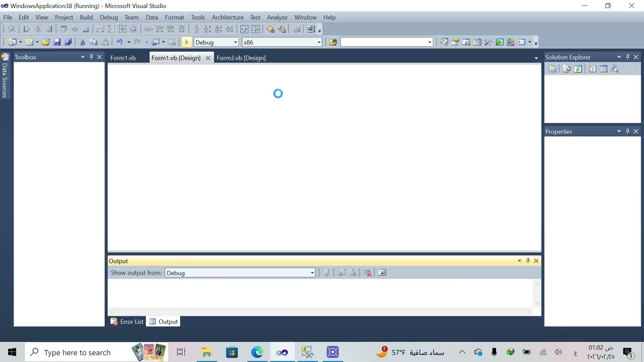The height and width of the screenshot is (362, 644).
Task: Open the File menu
Action: click(x=8, y=17)
